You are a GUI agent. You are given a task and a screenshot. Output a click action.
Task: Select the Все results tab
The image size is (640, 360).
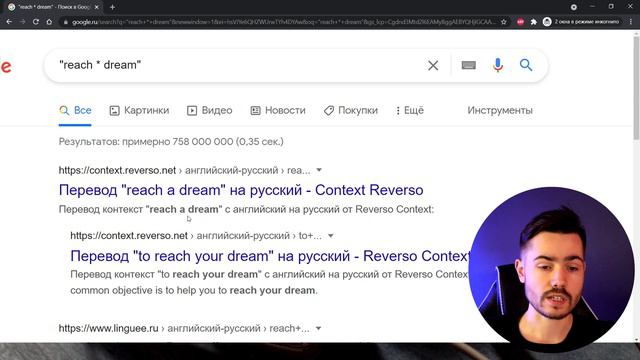pyautogui.click(x=75, y=110)
